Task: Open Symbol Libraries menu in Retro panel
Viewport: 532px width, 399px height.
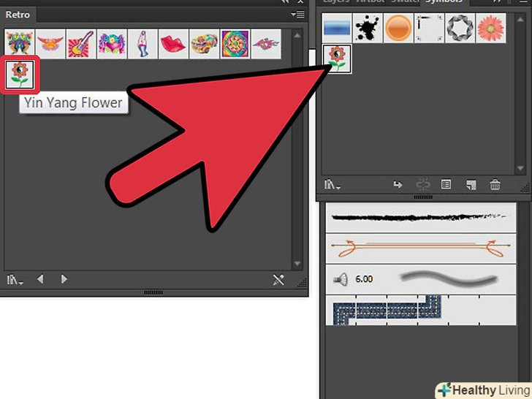Action: 15,280
